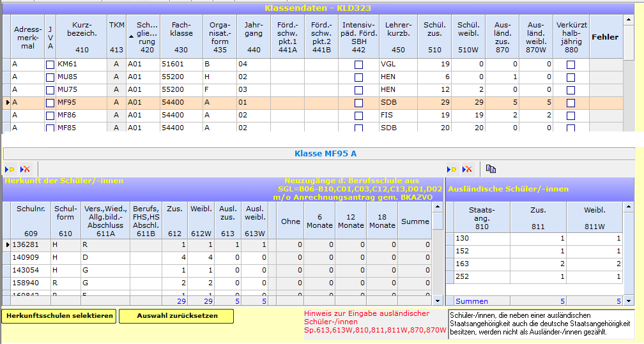
Task: Click the row marker arrow beside Schulnr. 136281
Action: (7, 244)
